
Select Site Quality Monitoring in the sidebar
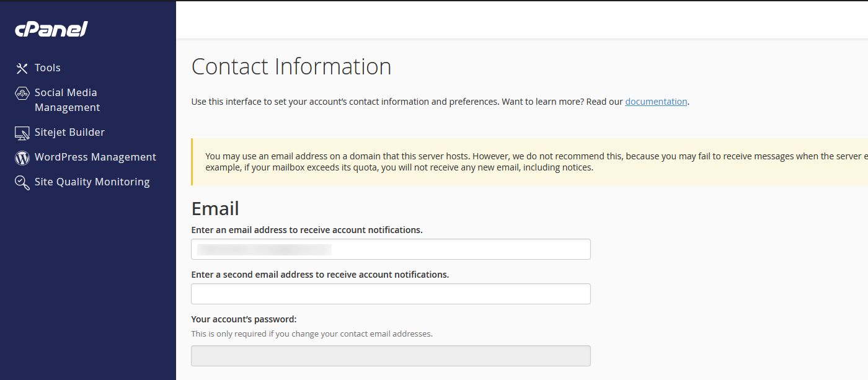pos(92,182)
